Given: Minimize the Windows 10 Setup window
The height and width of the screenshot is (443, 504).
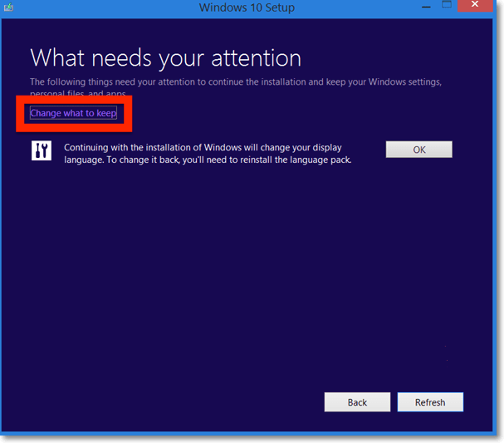Looking at the screenshot, I should pos(426,6).
